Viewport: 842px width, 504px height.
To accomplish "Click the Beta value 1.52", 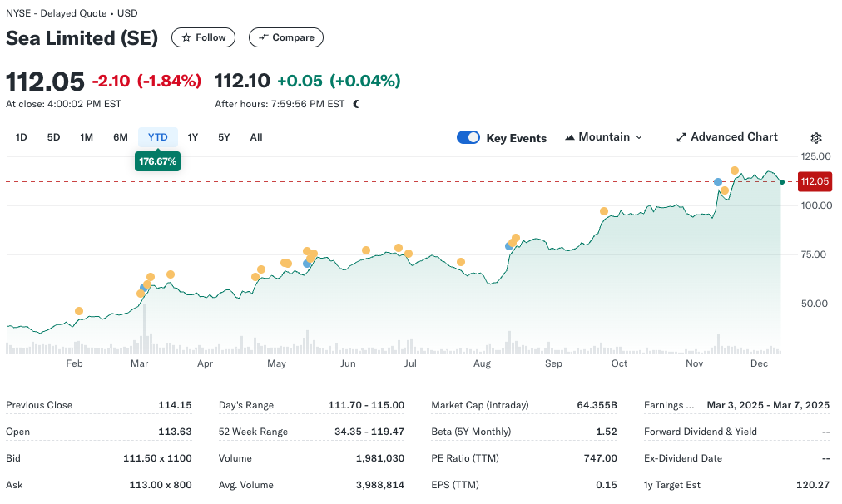I will [x=607, y=432].
